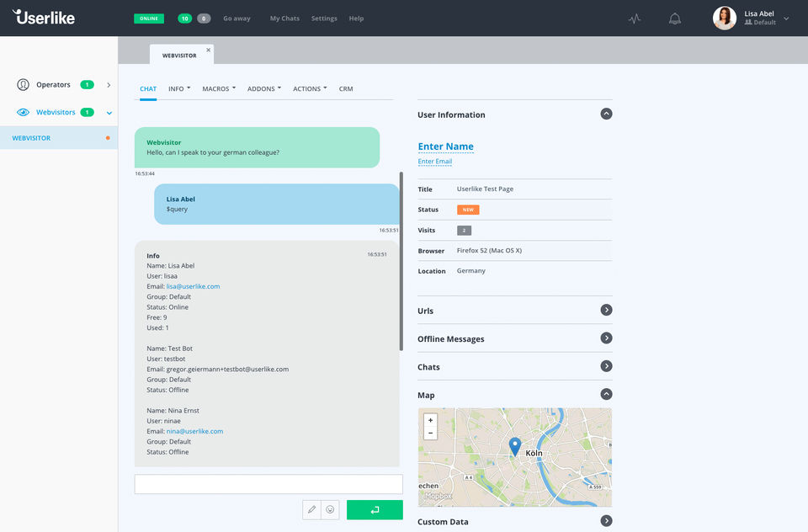Image resolution: width=808 pixels, height=532 pixels.
Task: Click Go away in the top bar
Action: [237, 19]
